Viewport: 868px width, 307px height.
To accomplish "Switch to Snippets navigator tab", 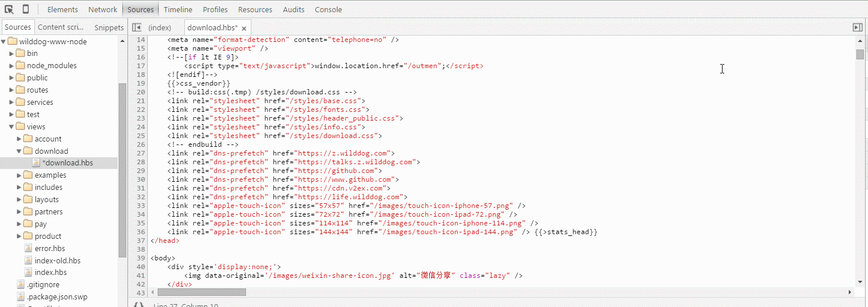I will (x=109, y=27).
